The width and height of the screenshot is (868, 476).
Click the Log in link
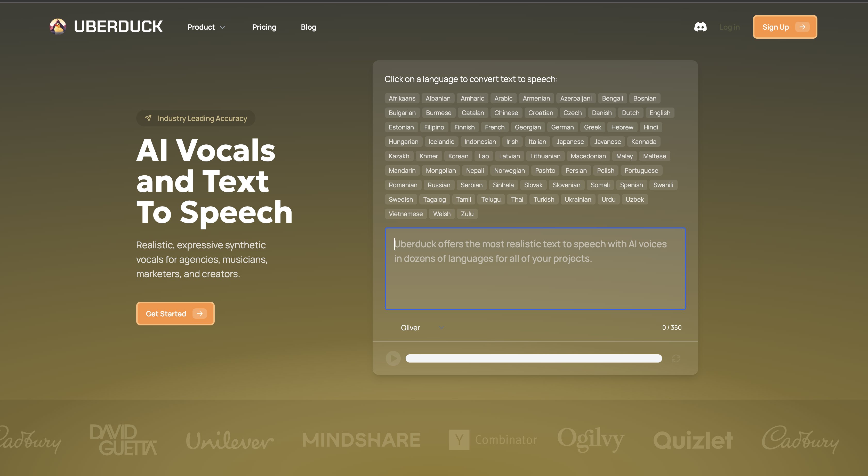[729, 27]
